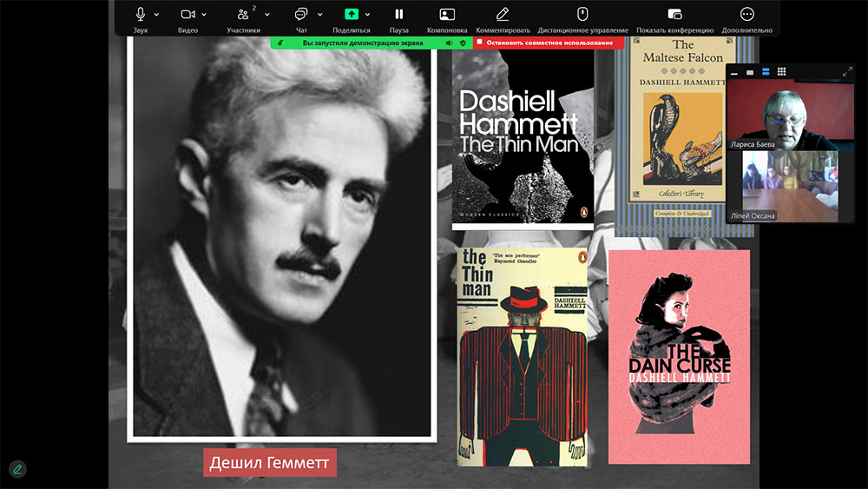
Task: Click the green Поделиться share screen icon
Action: [352, 15]
